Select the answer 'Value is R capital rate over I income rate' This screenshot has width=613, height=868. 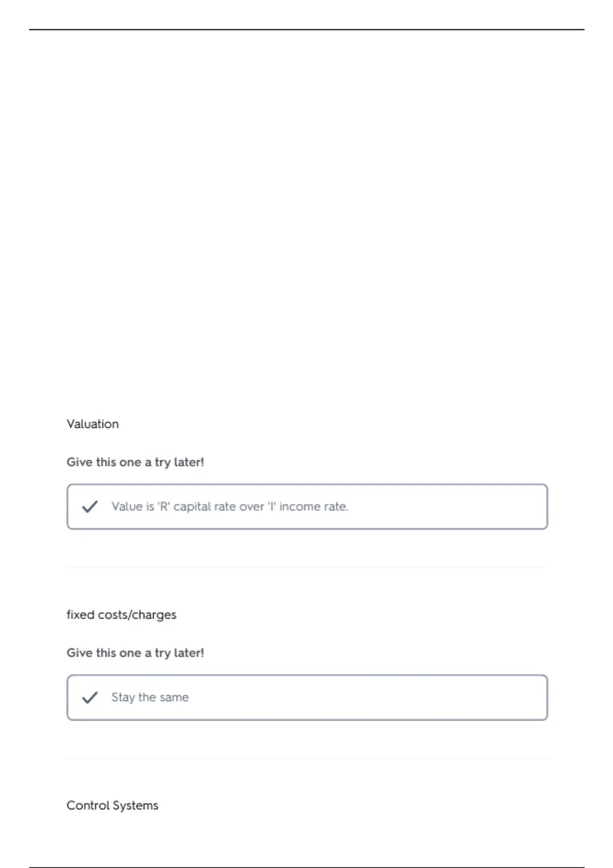pos(307,507)
